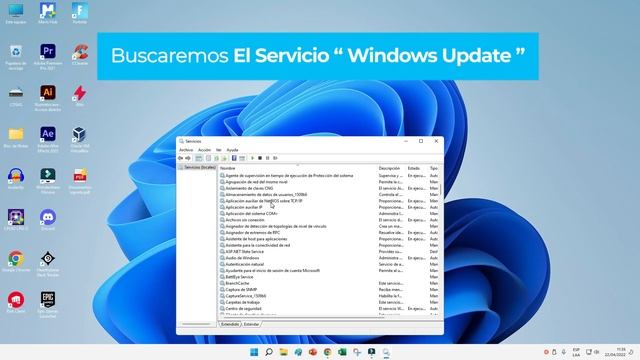Click the Restart service toolbar icon
Viewport: 640px width, 360px height.
pos(275,158)
